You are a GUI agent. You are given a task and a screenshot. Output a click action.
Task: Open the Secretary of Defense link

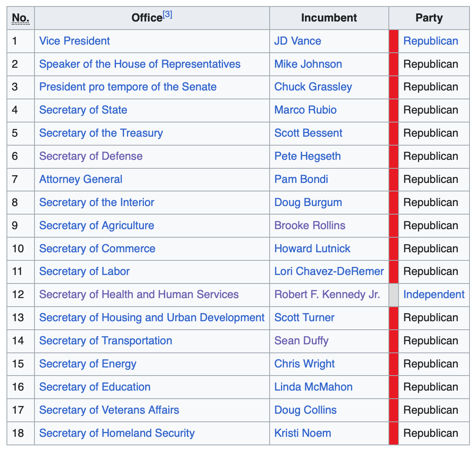tap(91, 156)
